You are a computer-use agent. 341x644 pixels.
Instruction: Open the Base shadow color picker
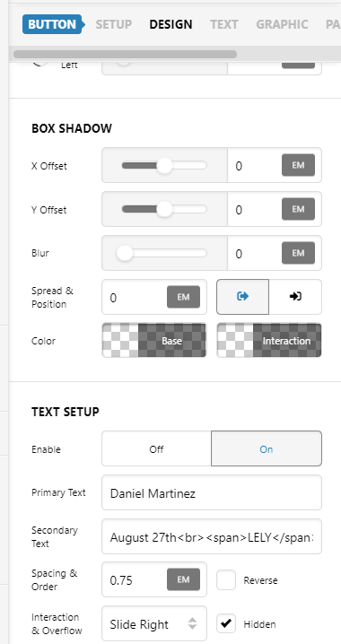(154, 341)
